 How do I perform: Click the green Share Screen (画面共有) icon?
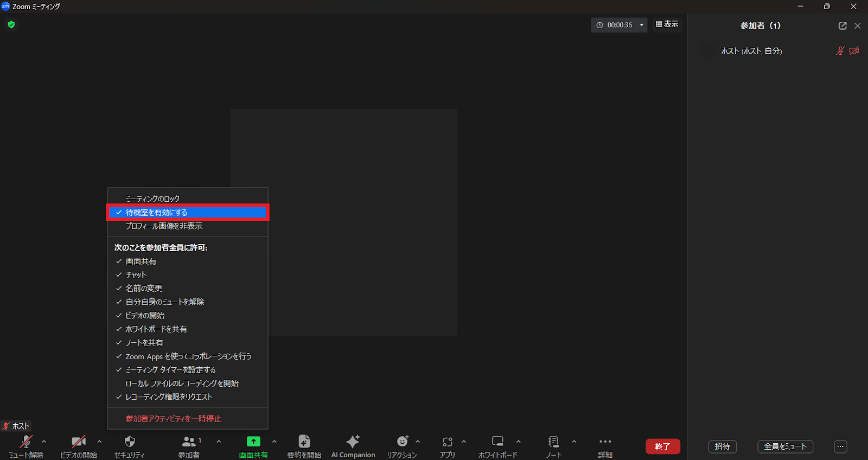click(x=253, y=442)
